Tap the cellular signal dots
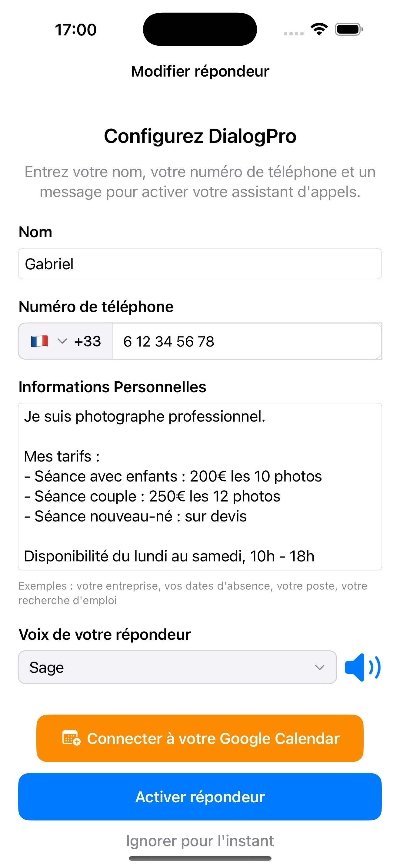The width and height of the screenshot is (400, 868). [x=293, y=33]
